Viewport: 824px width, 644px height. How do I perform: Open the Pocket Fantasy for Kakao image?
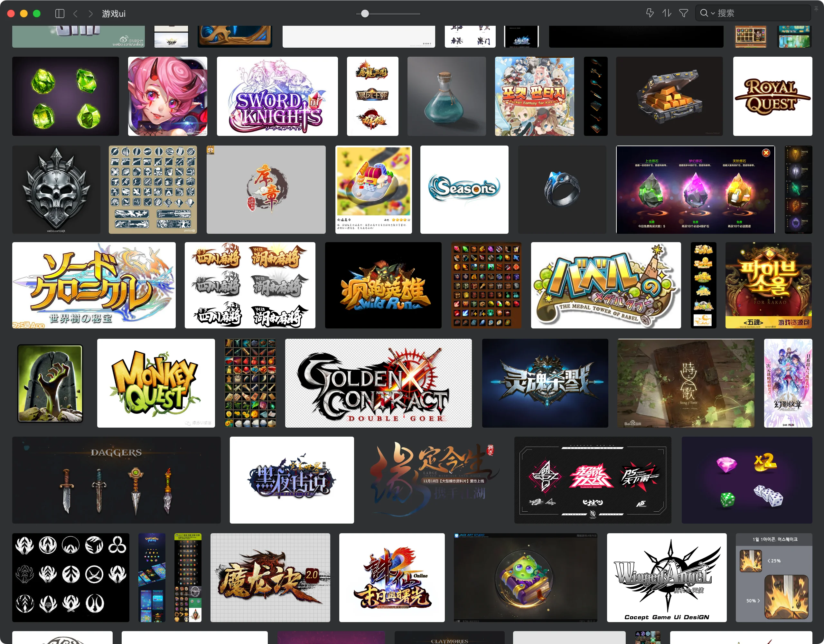(x=535, y=96)
